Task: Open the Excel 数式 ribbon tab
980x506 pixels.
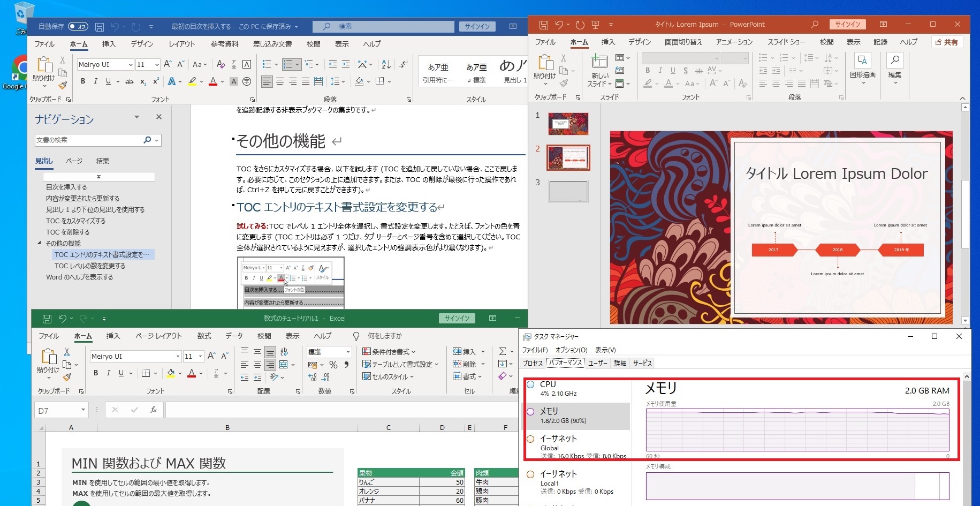Action: click(204, 336)
